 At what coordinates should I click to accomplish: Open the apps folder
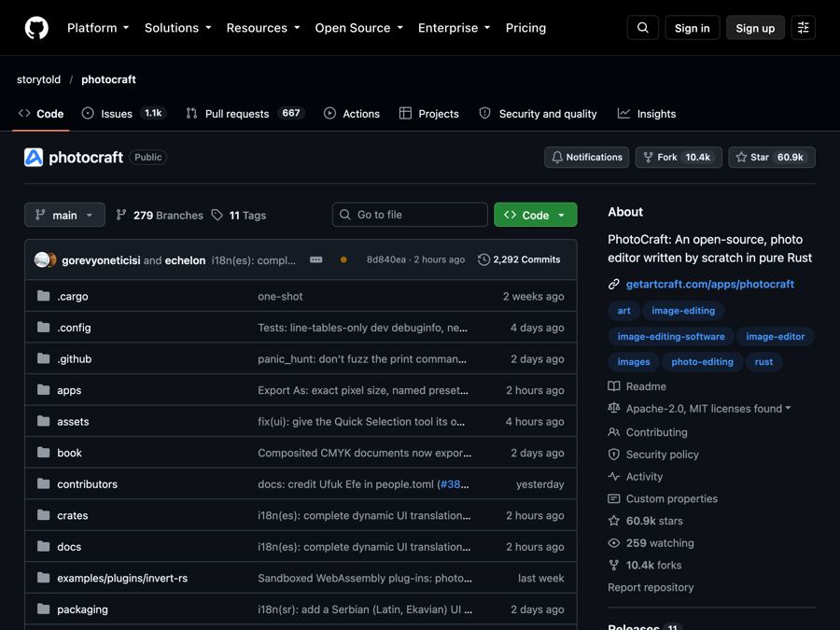69,390
